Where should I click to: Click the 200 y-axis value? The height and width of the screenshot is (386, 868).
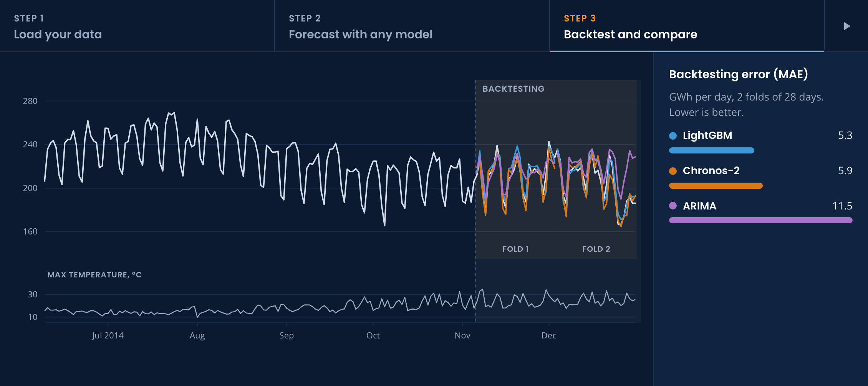tap(30, 188)
